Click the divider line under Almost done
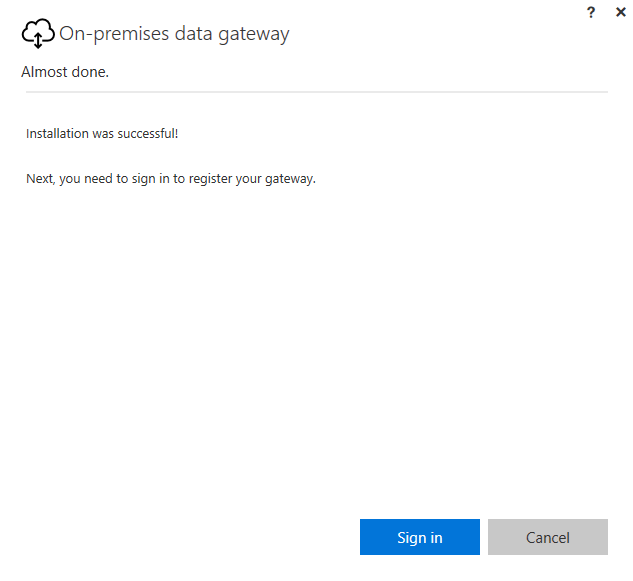Viewport: 633px width, 581px height. tap(317, 92)
